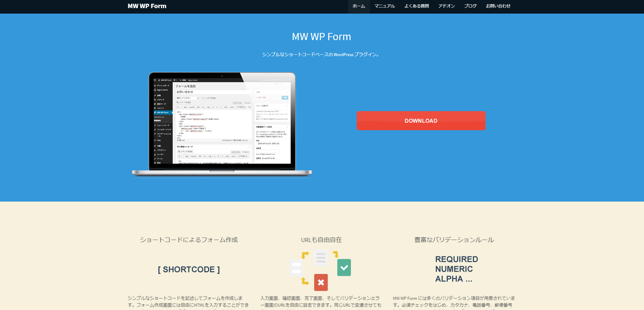Open the お問い合わせ contact page
Viewport: 644px width, 310px height.
coord(498,6)
